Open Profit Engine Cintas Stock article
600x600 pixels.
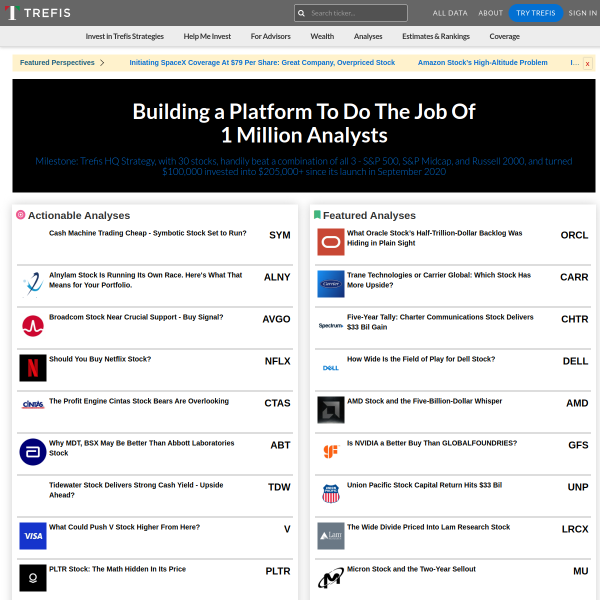[139, 401]
